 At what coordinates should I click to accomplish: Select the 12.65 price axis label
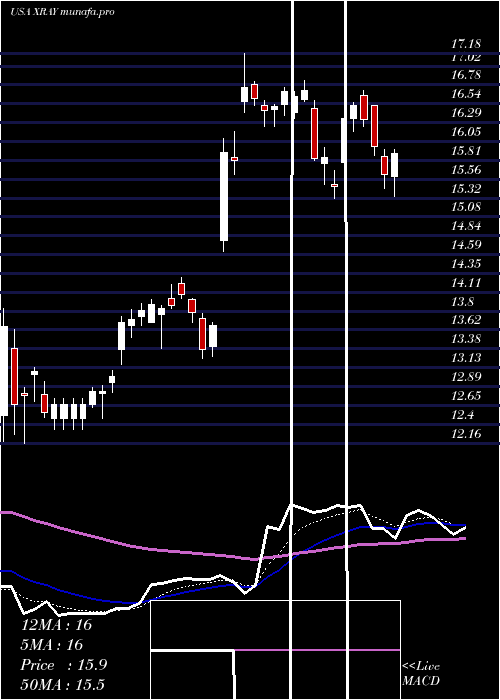[x=466, y=396]
